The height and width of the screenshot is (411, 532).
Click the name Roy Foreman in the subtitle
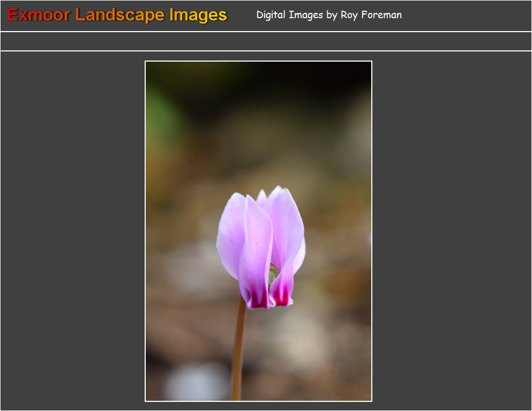pos(371,15)
